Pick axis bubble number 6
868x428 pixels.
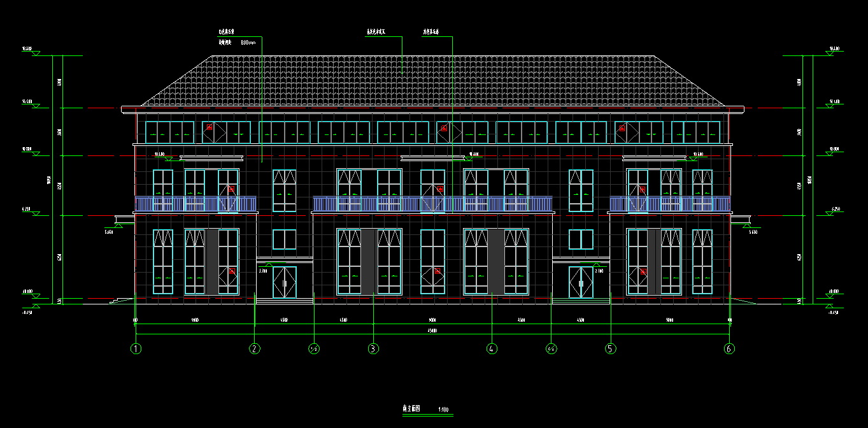(x=729, y=348)
